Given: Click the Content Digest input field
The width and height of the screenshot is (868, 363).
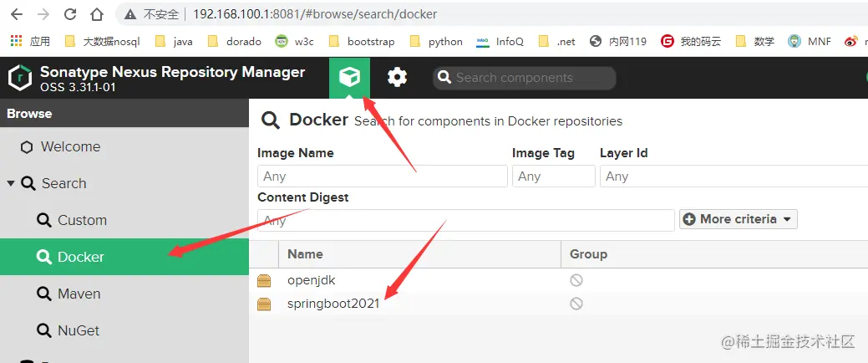Looking at the screenshot, I should 466,220.
